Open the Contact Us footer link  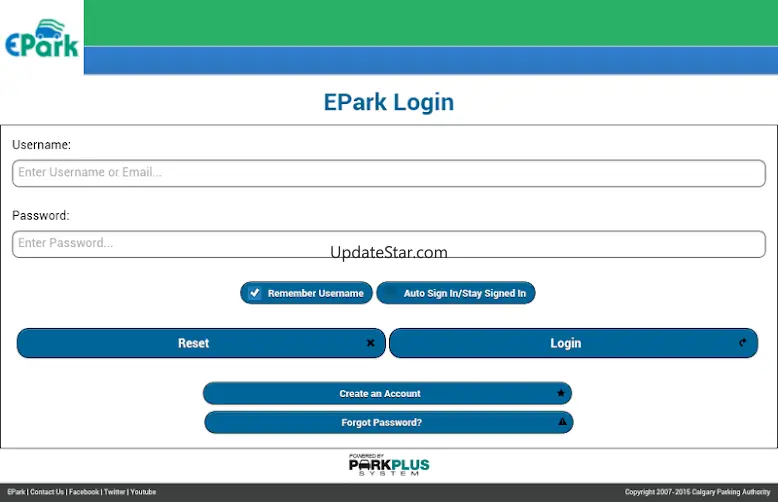pos(47,492)
